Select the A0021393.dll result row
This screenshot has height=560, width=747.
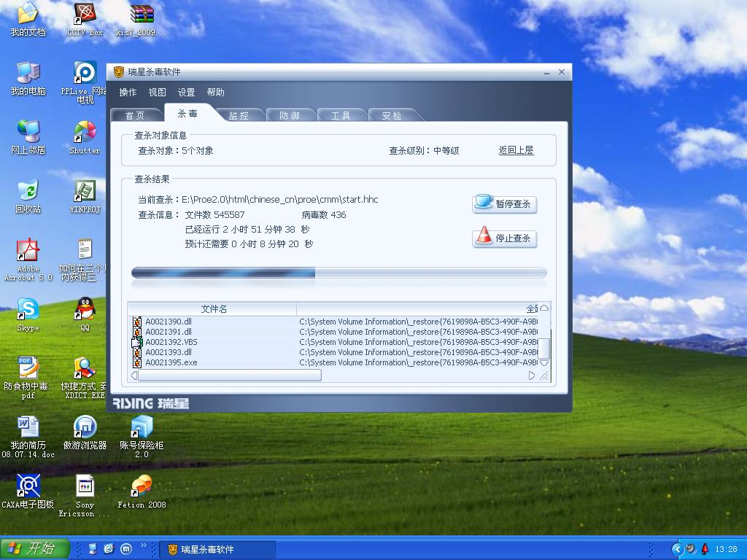(334, 352)
